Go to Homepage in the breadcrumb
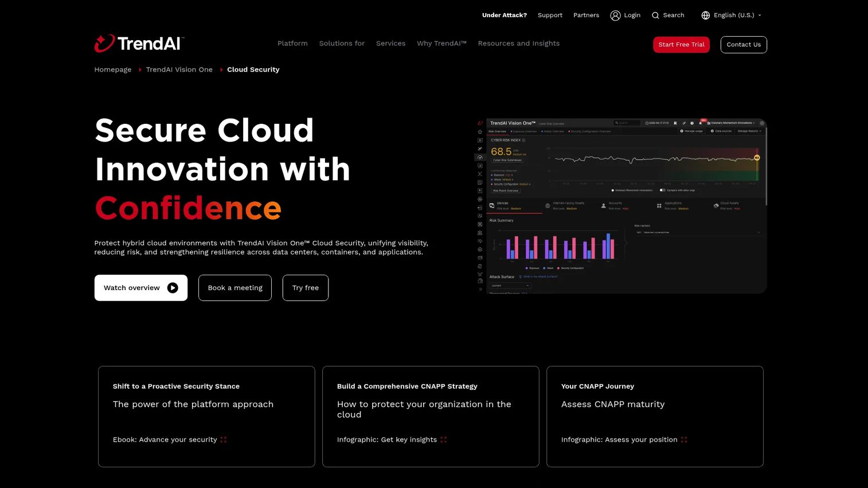Viewport: 868px width, 488px height. coord(113,69)
